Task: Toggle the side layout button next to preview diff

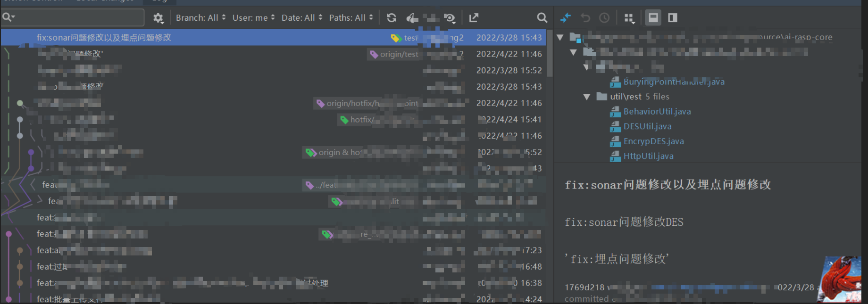Action: click(673, 18)
